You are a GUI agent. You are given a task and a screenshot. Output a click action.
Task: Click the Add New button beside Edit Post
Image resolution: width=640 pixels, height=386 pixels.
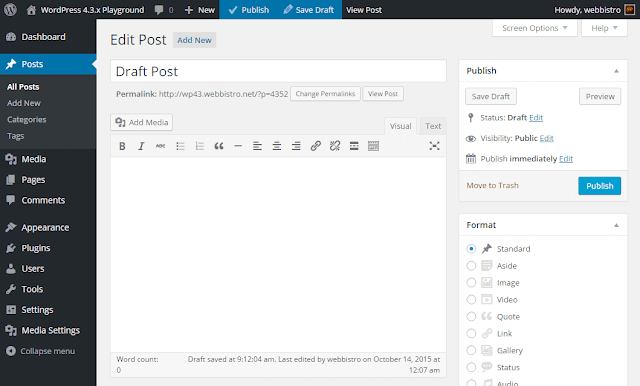pyautogui.click(x=194, y=40)
